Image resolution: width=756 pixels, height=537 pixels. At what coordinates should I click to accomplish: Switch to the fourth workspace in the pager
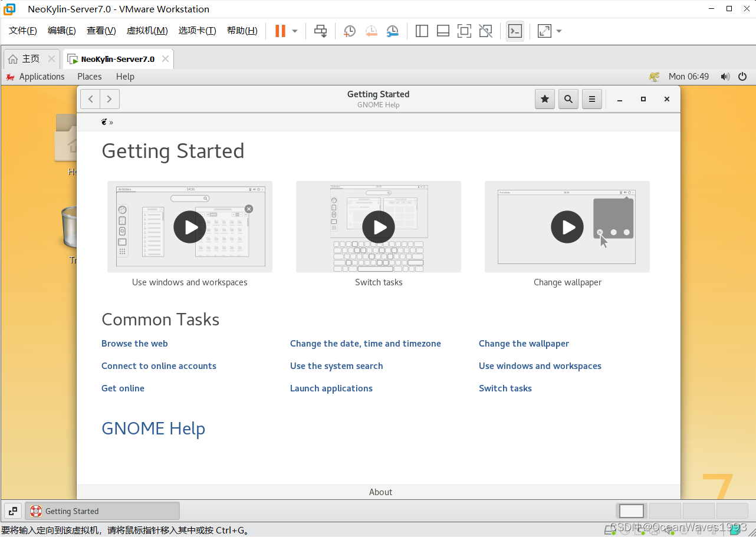coord(732,511)
